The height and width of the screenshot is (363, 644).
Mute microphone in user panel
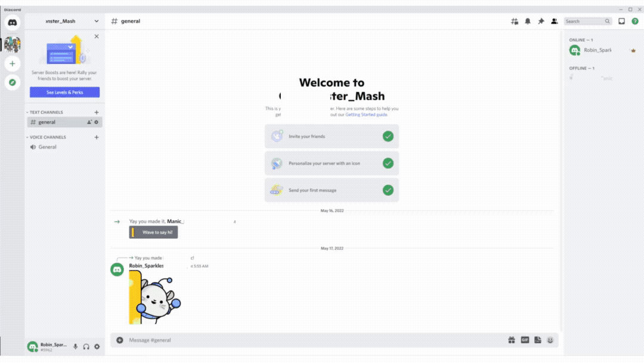tap(75, 347)
